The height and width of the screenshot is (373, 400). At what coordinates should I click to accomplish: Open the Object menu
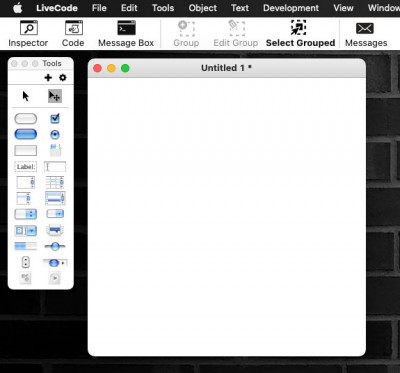coord(202,8)
